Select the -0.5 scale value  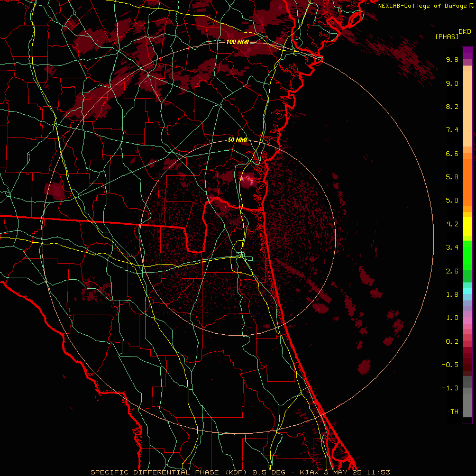click(x=450, y=365)
